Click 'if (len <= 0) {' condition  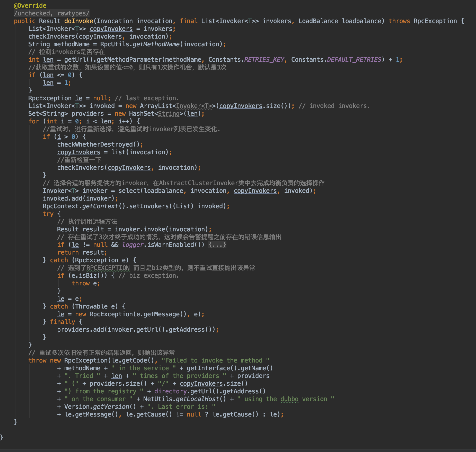coord(55,75)
